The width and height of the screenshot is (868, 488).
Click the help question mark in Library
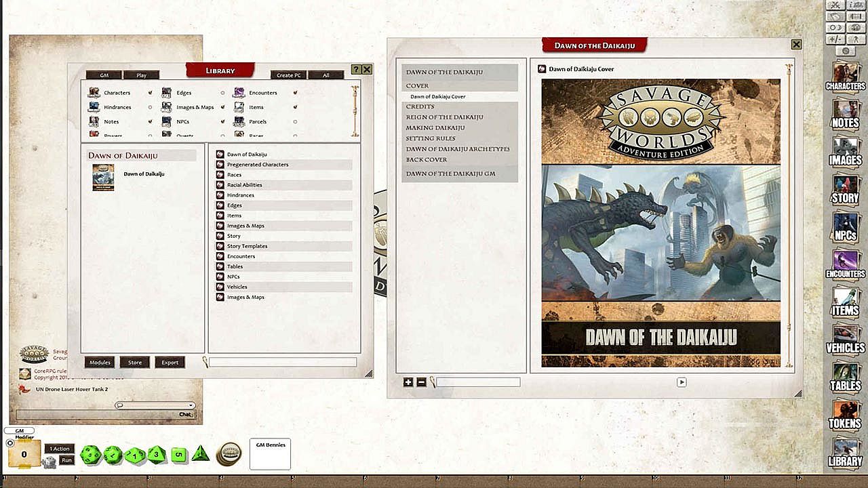click(x=356, y=69)
